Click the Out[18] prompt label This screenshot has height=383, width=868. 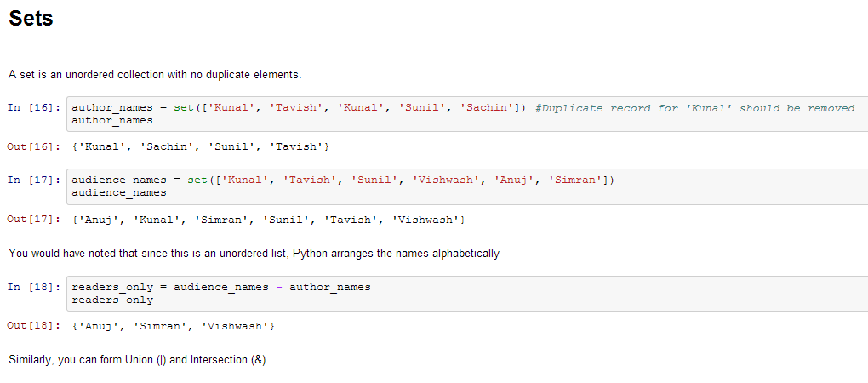[x=33, y=326]
